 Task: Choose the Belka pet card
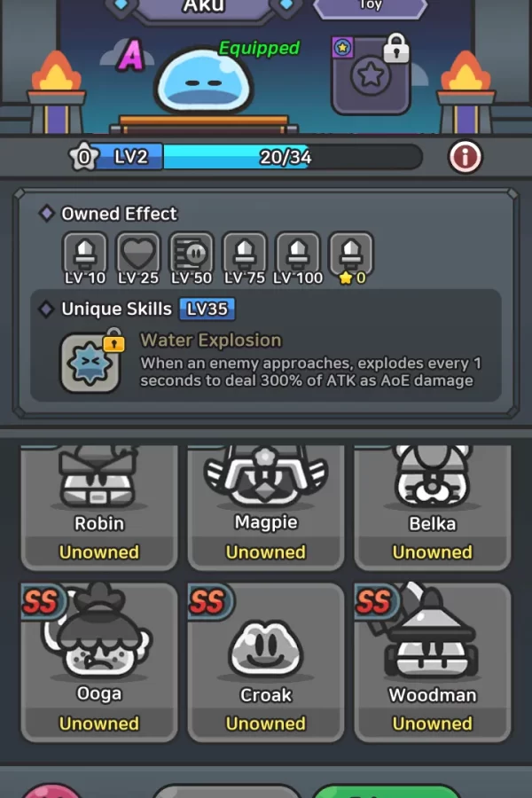click(x=432, y=507)
